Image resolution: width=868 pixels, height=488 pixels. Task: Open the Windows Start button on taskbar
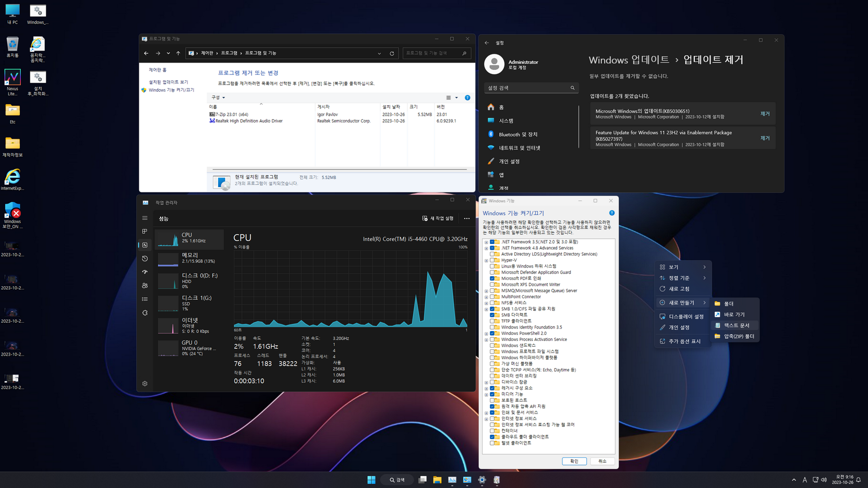[371, 480]
